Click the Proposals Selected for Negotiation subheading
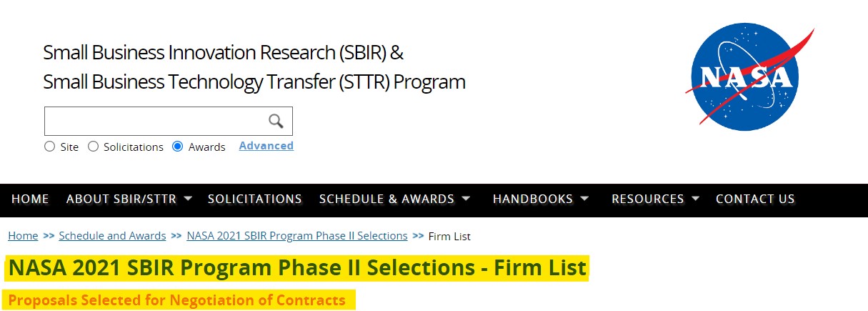 point(176,300)
